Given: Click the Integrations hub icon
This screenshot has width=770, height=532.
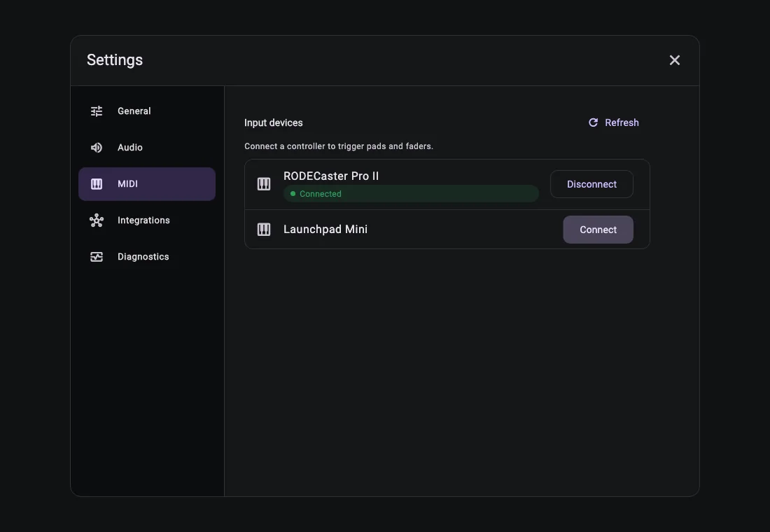Looking at the screenshot, I should (97, 220).
